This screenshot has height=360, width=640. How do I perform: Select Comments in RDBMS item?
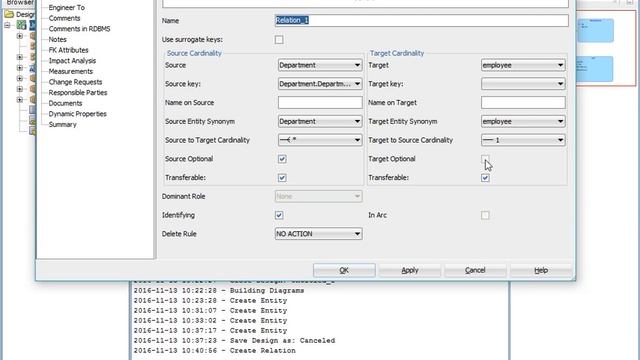[79, 29]
